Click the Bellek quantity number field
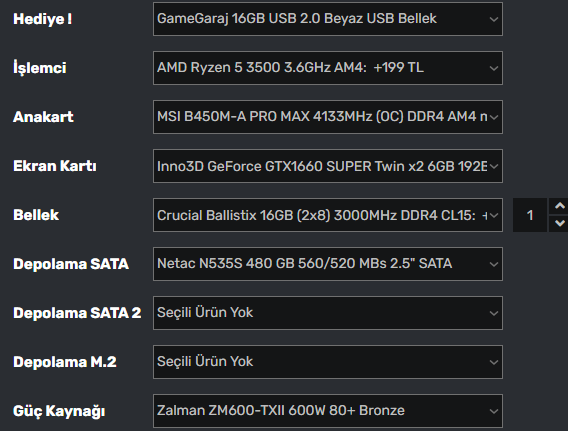The width and height of the screenshot is (568, 431). tap(530, 215)
